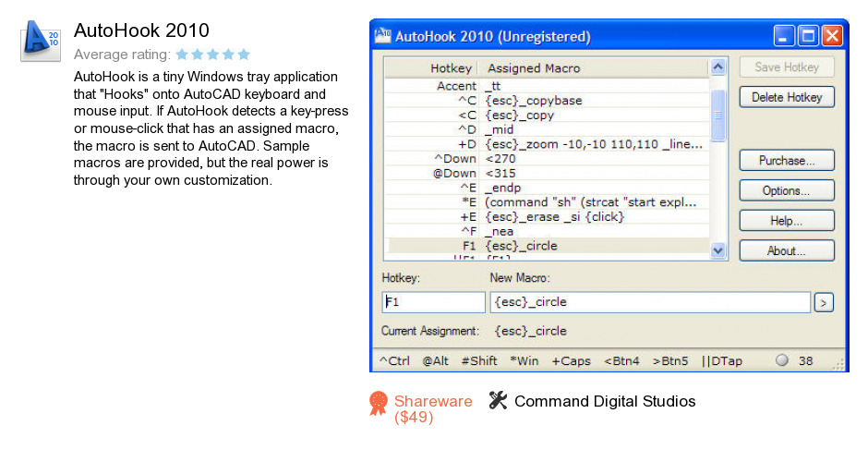
Task: Click the Assigned Macro column header
Action: [594, 68]
